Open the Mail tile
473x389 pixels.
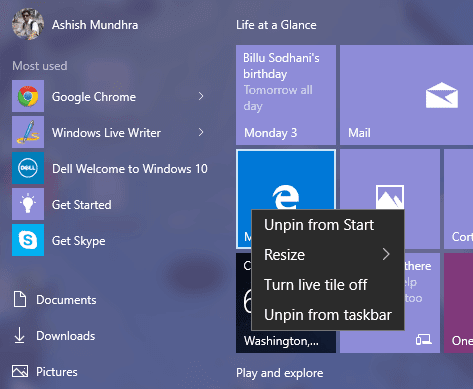406,95
